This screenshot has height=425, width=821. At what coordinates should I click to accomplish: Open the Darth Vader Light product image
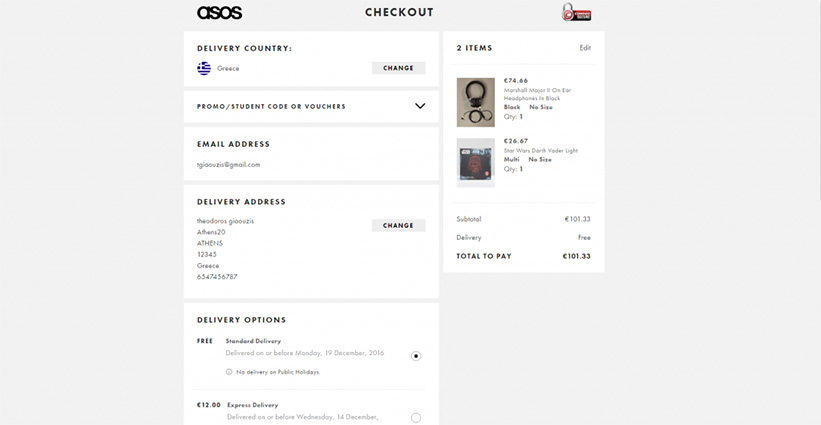coord(475,161)
